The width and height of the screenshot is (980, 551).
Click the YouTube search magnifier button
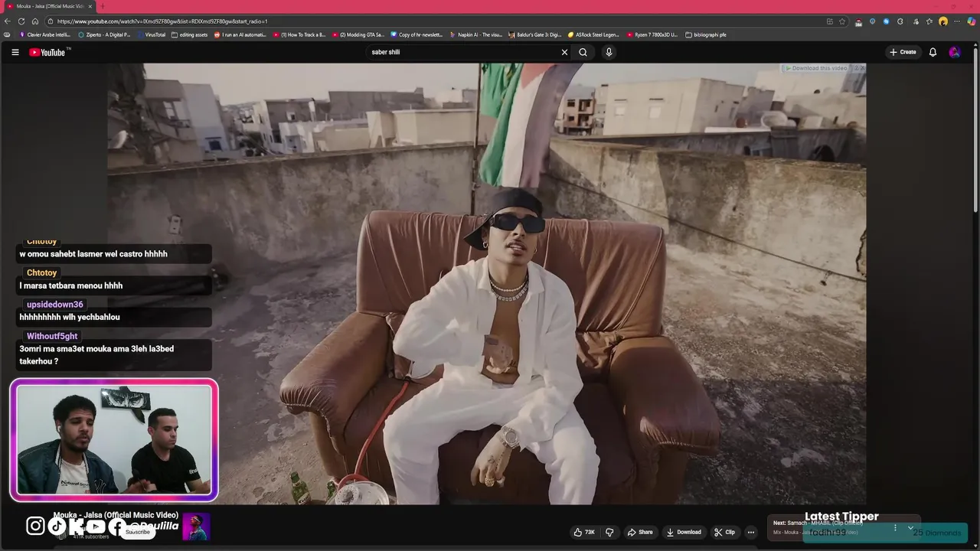tap(583, 52)
